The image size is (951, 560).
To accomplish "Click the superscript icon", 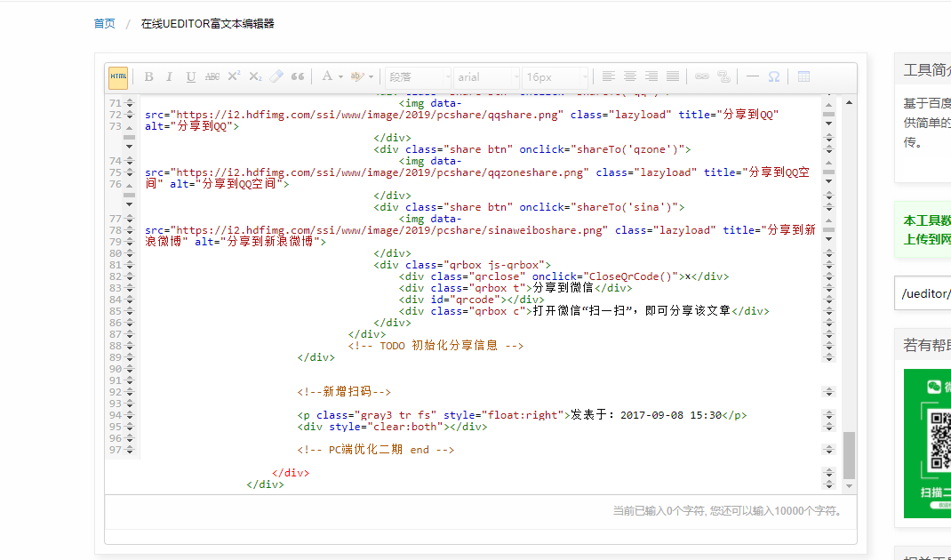I will 234,77.
